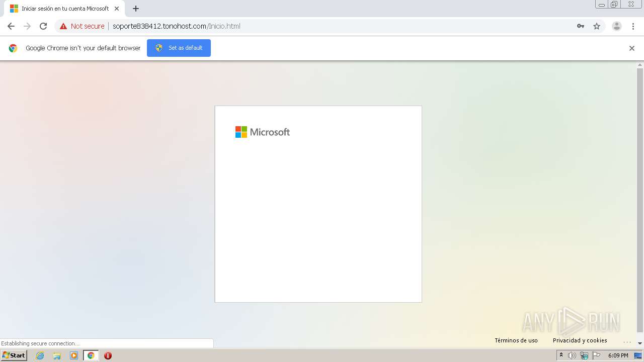This screenshot has height=362, width=644.
Task: Click the volume speaker tray icon
Action: 572,355
